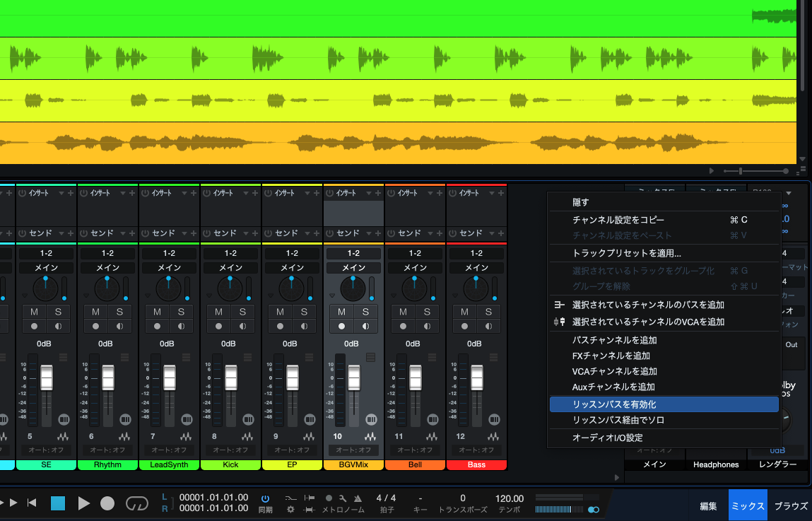This screenshot has height=521, width=812.
Task: Click the Stop button in transport
Action: pyautogui.click(x=58, y=503)
